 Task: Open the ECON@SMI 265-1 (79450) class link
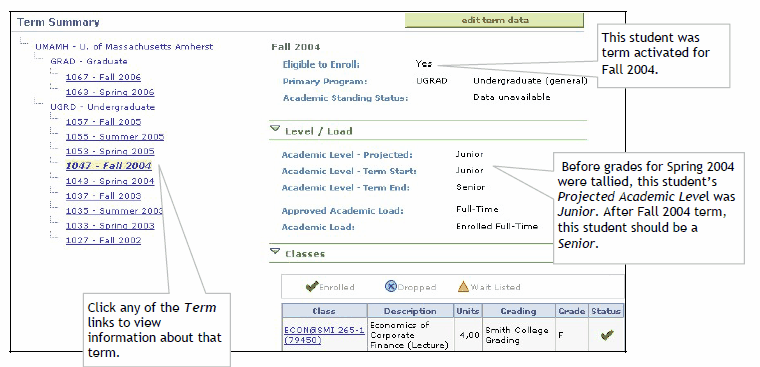(324, 335)
